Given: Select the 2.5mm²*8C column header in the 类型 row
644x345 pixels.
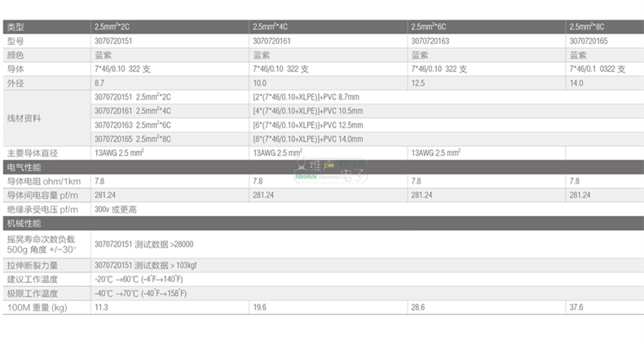Looking at the screenshot, I should 587,27.
